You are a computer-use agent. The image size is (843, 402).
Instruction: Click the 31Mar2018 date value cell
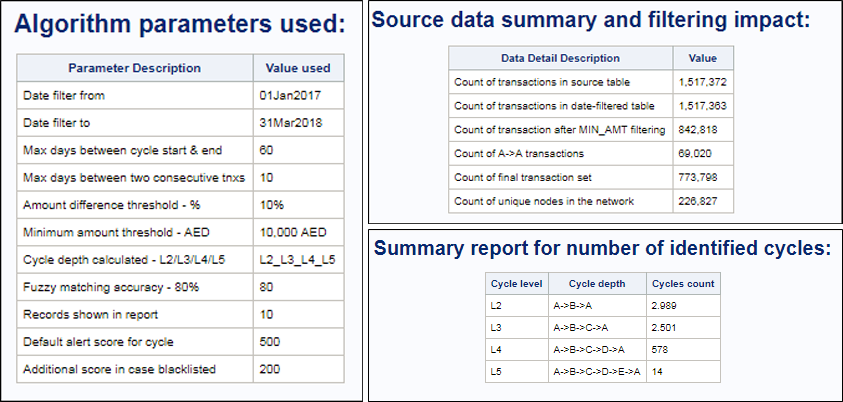coord(298,123)
